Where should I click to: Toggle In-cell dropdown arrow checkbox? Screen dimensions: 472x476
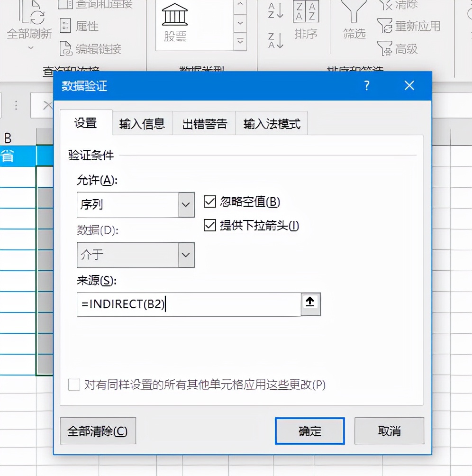209,226
